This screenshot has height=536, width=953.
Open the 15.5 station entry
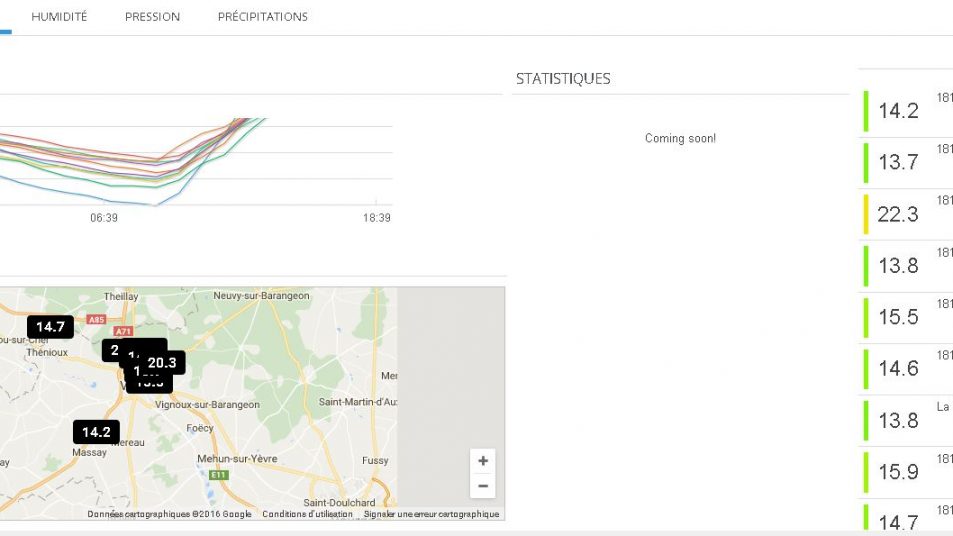[897, 317]
